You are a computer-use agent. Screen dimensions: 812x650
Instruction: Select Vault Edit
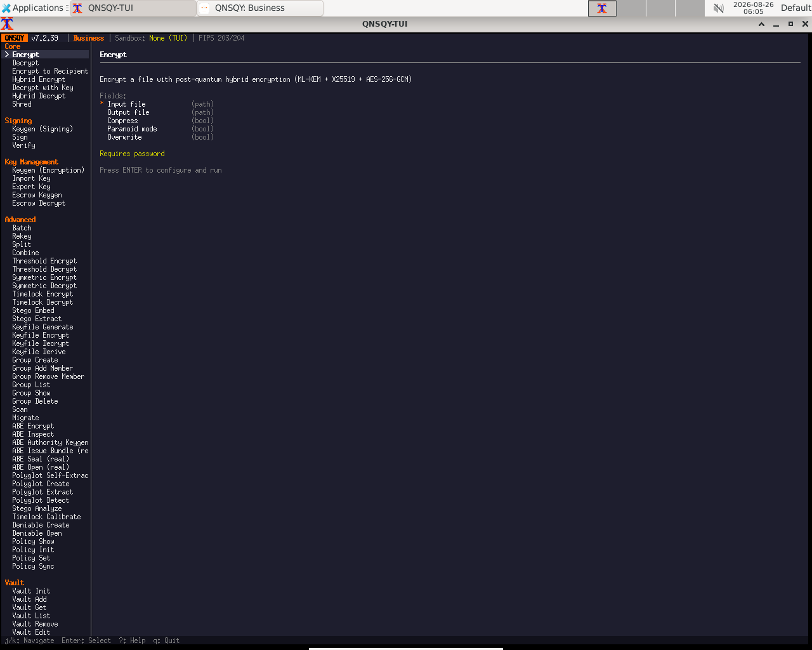[31, 632]
